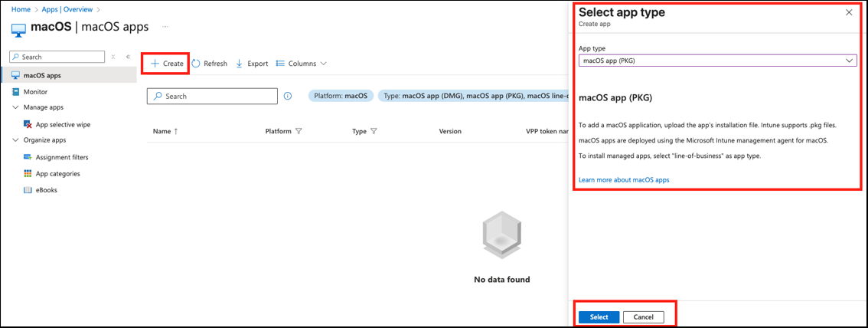Open Learn more about macOS apps link
Screen dimensions: 868x328
coord(624,180)
